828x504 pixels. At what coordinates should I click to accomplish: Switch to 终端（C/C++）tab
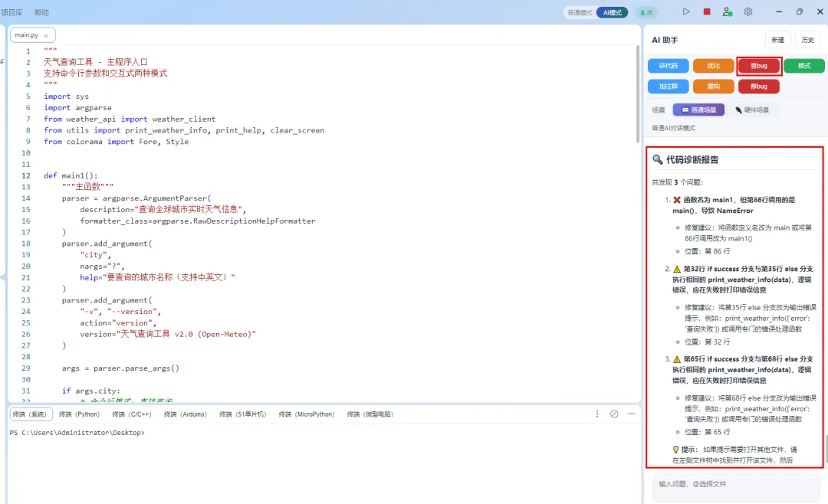[x=132, y=414]
